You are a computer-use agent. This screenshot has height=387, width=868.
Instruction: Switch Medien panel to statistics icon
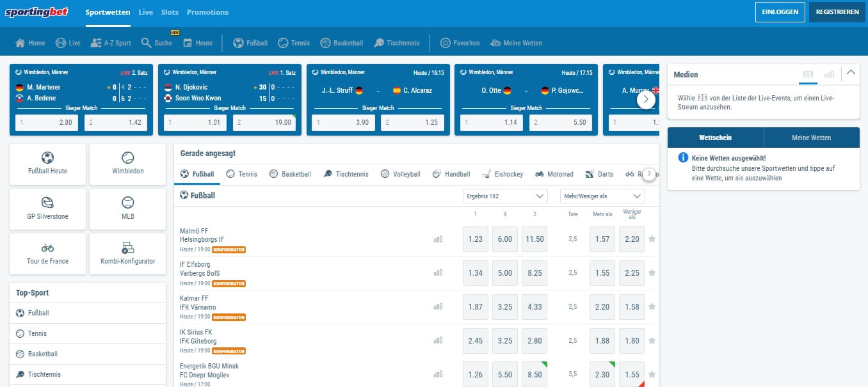pyautogui.click(x=829, y=74)
